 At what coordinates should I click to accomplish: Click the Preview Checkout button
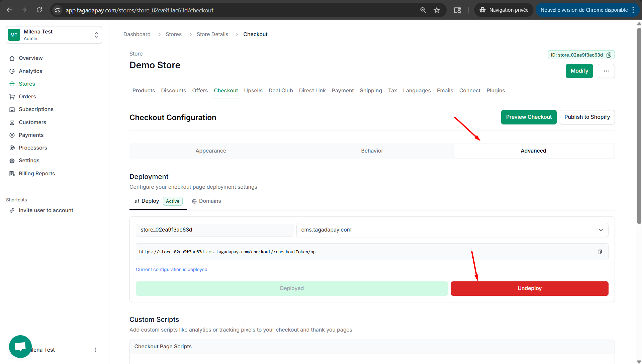[x=529, y=117]
